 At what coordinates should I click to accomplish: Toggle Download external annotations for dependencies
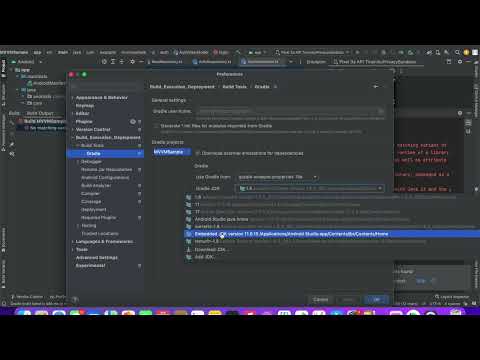click(197, 153)
